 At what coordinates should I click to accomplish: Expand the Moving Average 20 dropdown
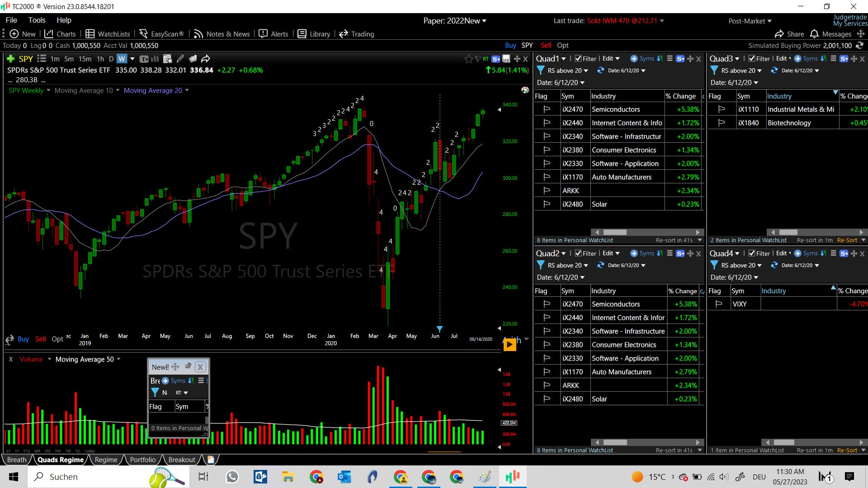[x=187, y=90]
